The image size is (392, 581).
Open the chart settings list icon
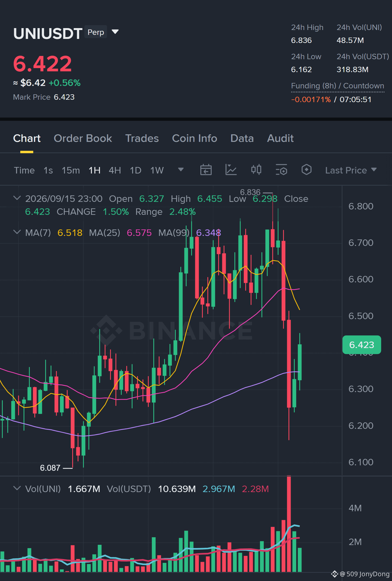coord(281,170)
